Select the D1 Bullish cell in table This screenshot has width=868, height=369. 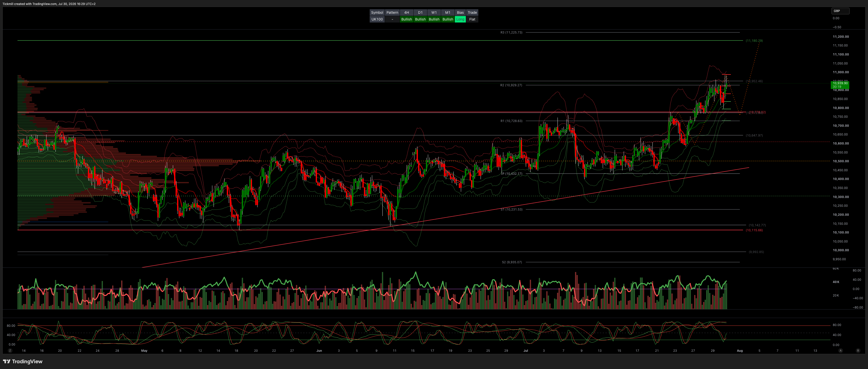420,19
